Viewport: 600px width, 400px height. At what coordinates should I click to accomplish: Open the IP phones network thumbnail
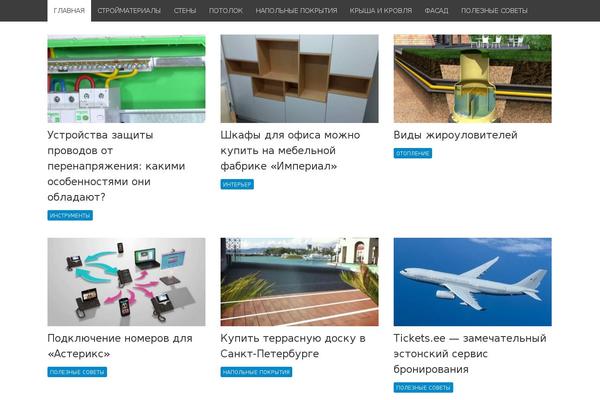[126, 282]
